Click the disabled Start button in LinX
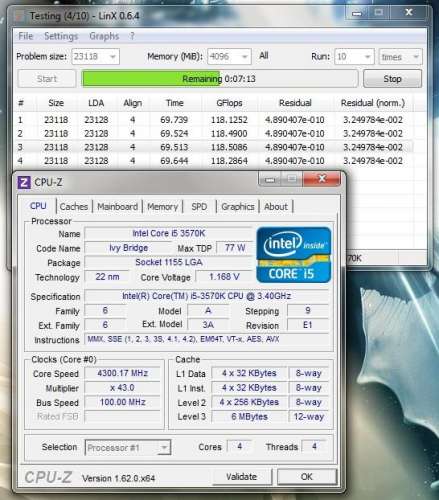The width and height of the screenshot is (439, 500). click(x=47, y=79)
